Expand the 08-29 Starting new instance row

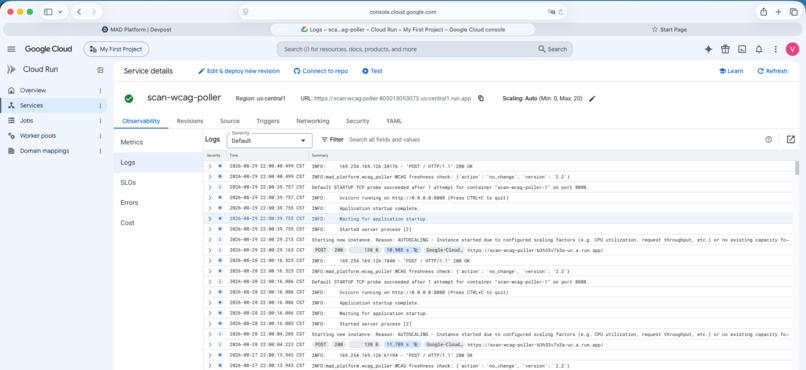(209, 239)
